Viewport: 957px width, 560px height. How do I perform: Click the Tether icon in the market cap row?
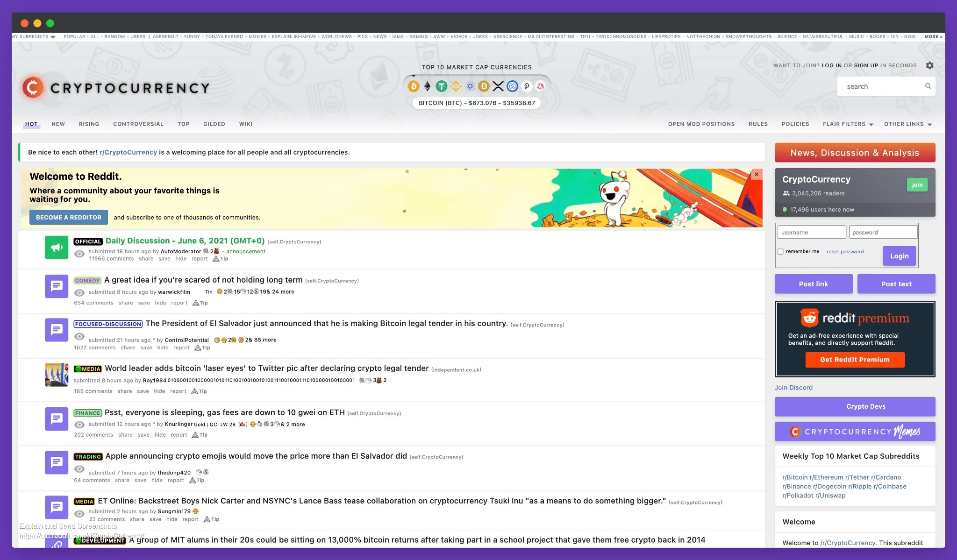click(x=442, y=86)
